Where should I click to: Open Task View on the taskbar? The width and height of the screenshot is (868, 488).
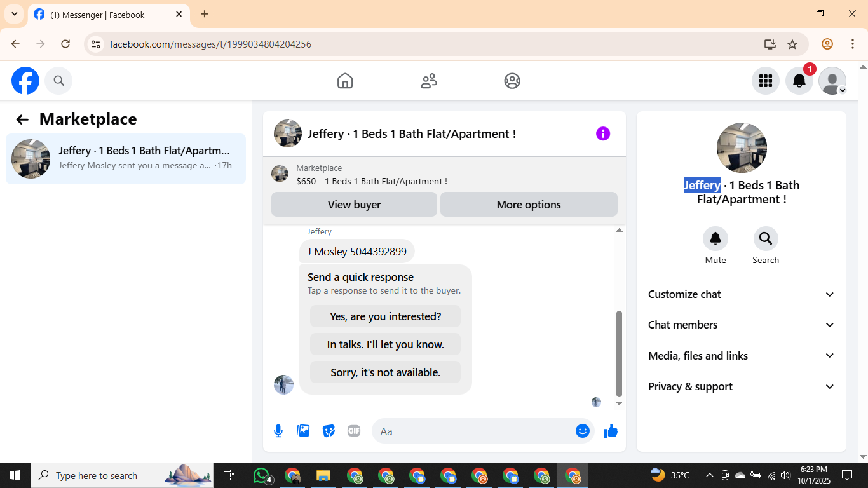[229, 475]
